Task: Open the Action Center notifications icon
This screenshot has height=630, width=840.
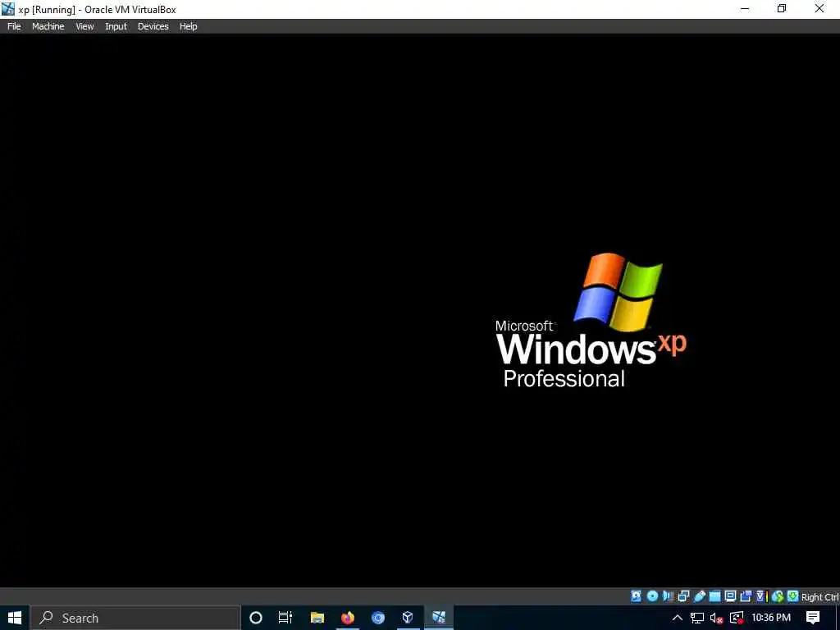Action: [813, 618]
